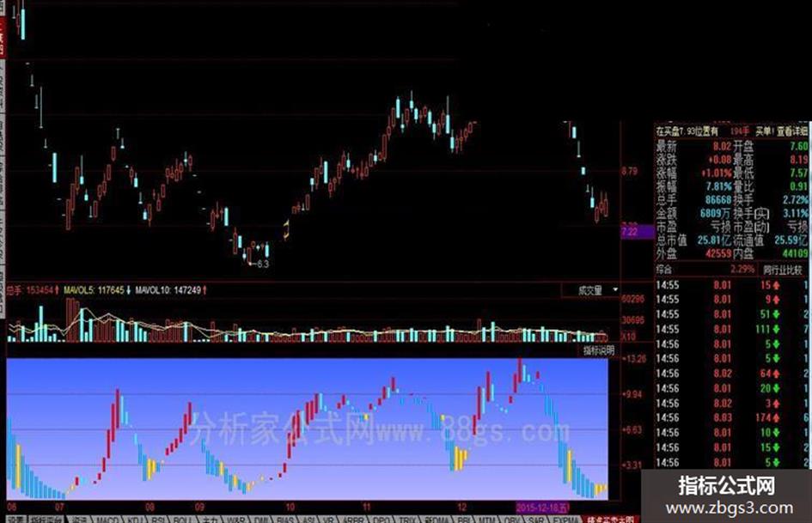
Task: Switch to the DMI indicator tab
Action: 260,519
